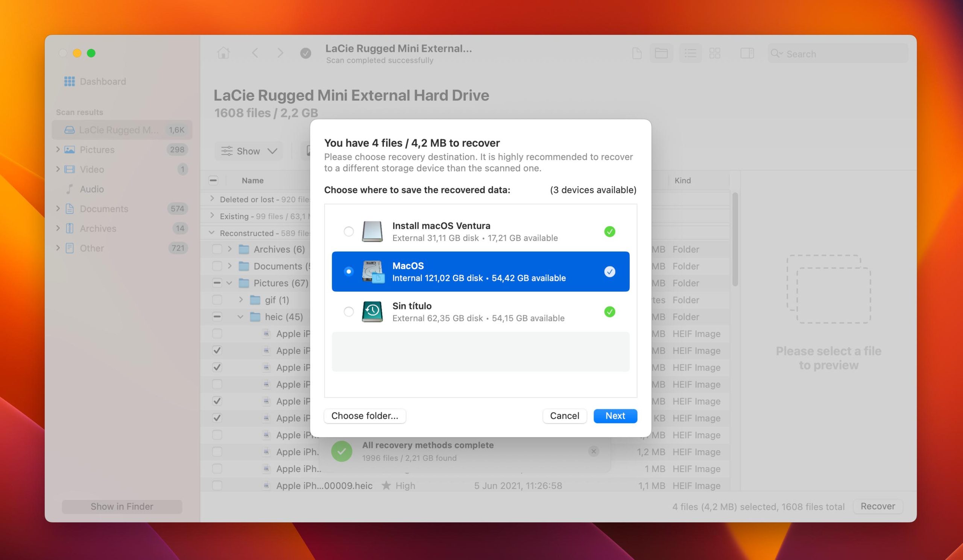Open the Show filter dropdown
The width and height of the screenshot is (963, 560).
248,151
